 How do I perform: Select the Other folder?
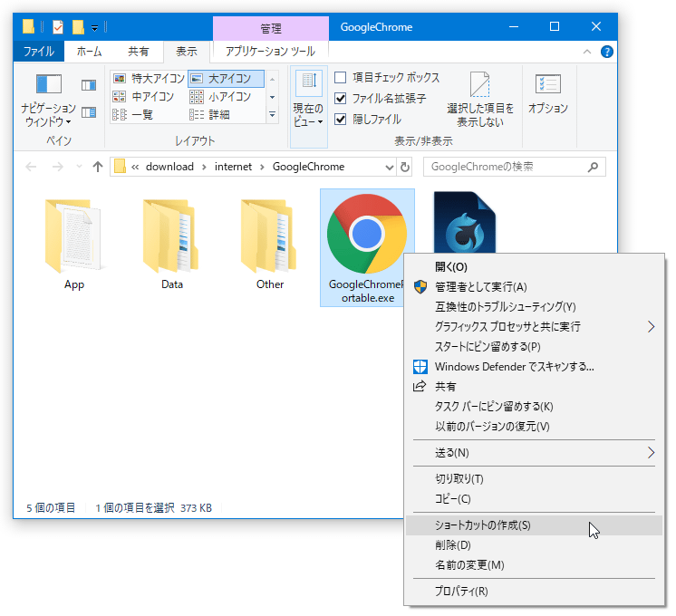pos(270,245)
